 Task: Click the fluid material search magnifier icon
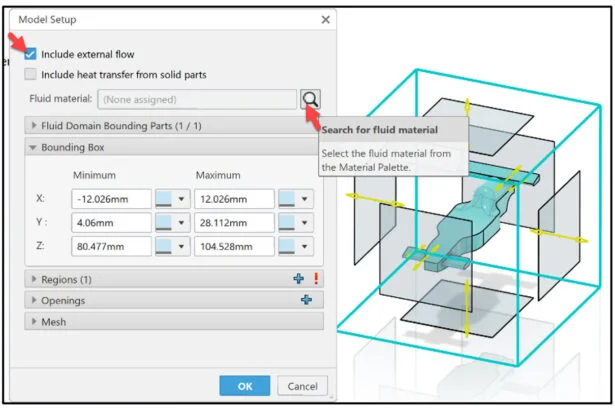[x=311, y=99]
